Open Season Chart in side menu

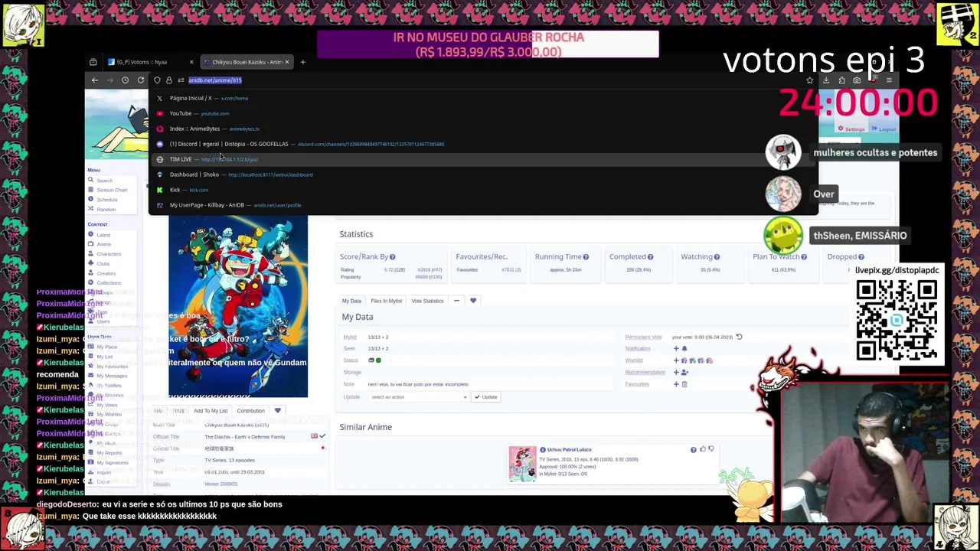pyautogui.click(x=112, y=190)
